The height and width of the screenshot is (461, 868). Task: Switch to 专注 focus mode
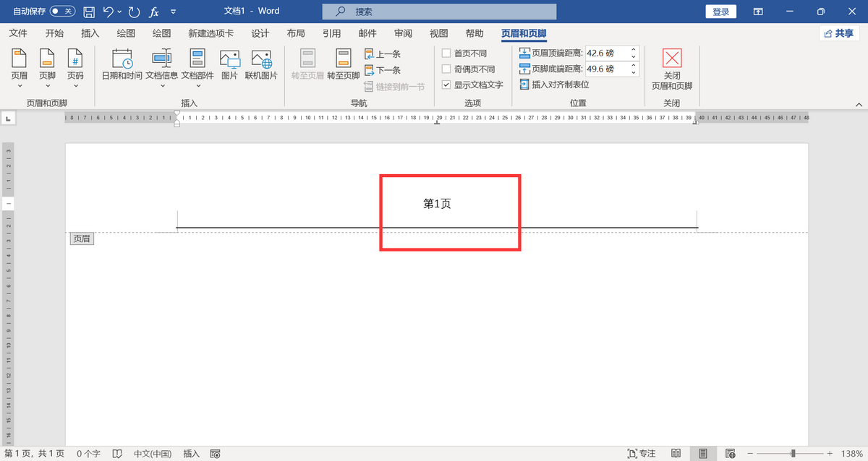tap(641, 454)
